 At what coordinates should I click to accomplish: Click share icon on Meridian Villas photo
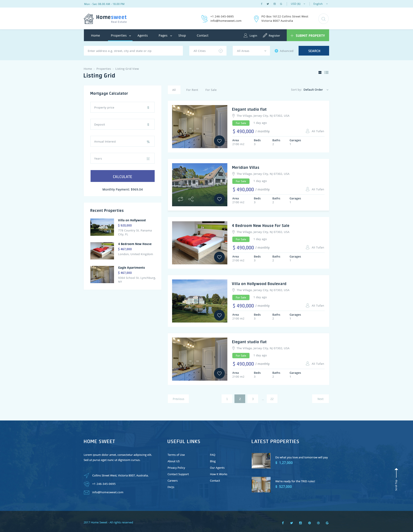[191, 199]
